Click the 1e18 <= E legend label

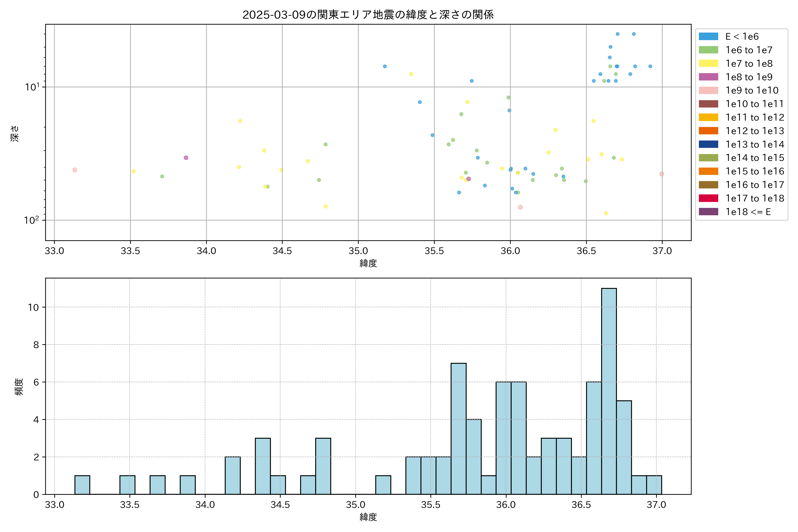748,212
